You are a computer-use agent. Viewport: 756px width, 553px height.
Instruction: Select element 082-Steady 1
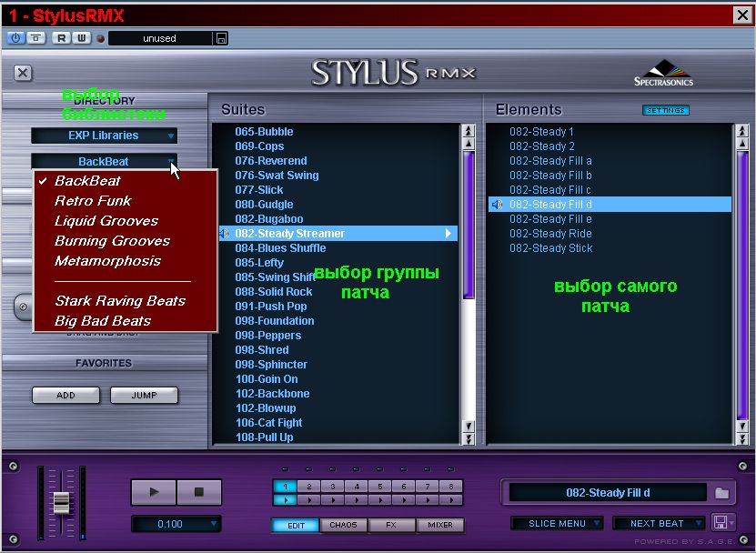pyautogui.click(x=541, y=132)
